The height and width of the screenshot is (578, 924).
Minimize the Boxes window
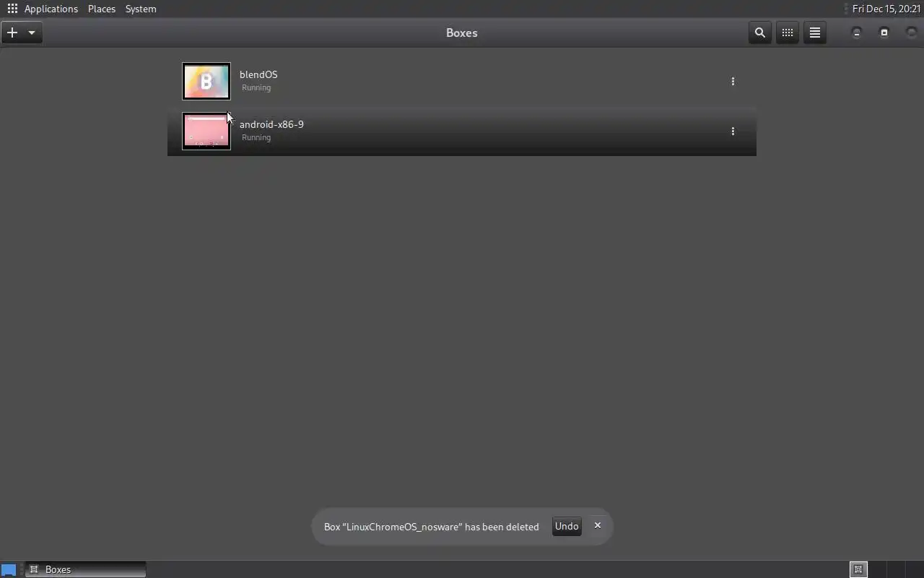click(857, 33)
